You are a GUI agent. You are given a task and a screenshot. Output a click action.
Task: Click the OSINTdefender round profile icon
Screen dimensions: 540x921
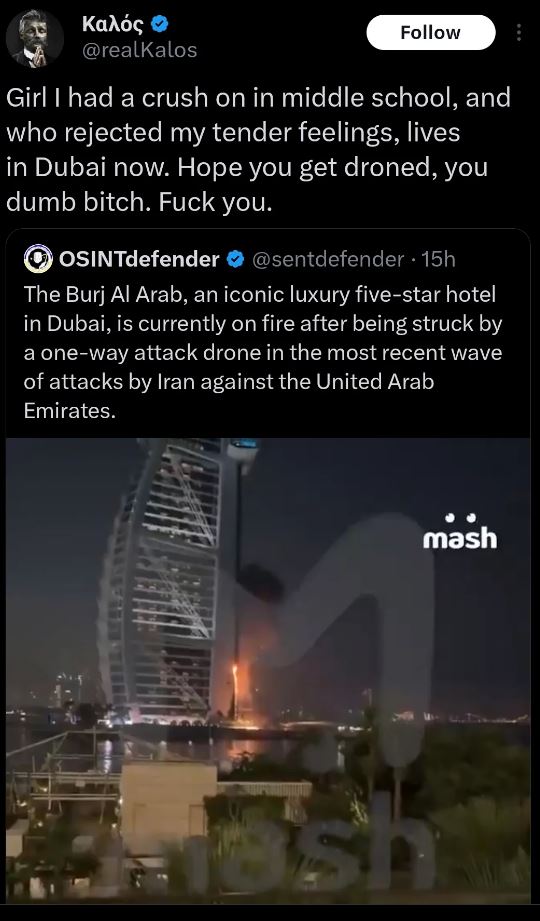click(38, 259)
